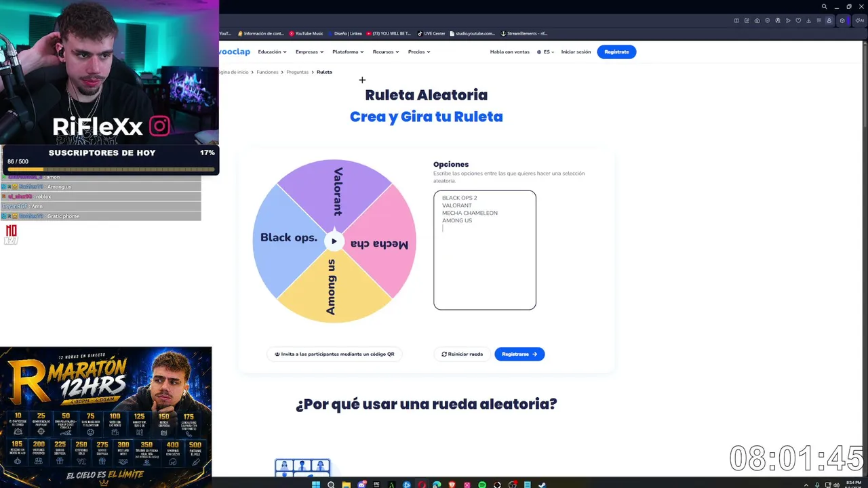Open the StreamElements bookmark
The image size is (868, 488).
[x=524, y=33]
